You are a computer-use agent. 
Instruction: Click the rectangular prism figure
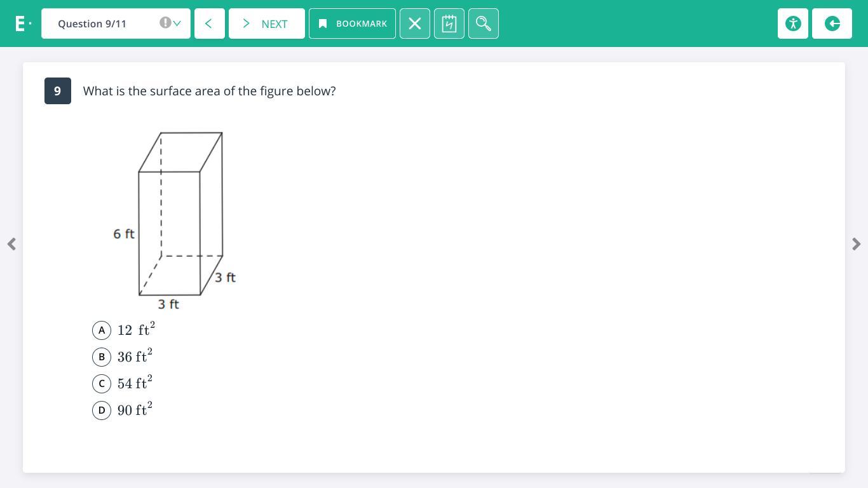tap(180, 213)
